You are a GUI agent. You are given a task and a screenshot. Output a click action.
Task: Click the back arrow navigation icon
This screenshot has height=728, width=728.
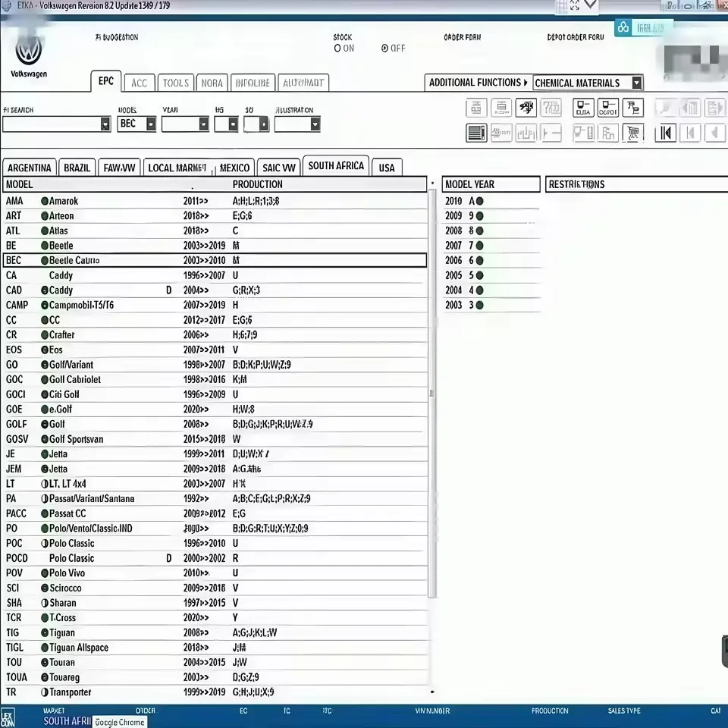[715, 133]
